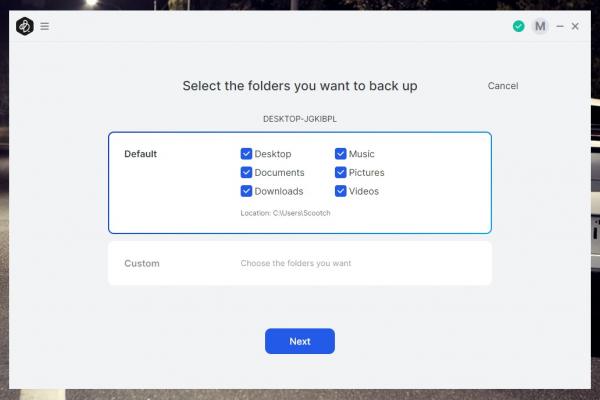This screenshot has width=600, height=400.
Task: Click "Choose the folders you want"
Action: pyautogui.click(x=296, y=264)
